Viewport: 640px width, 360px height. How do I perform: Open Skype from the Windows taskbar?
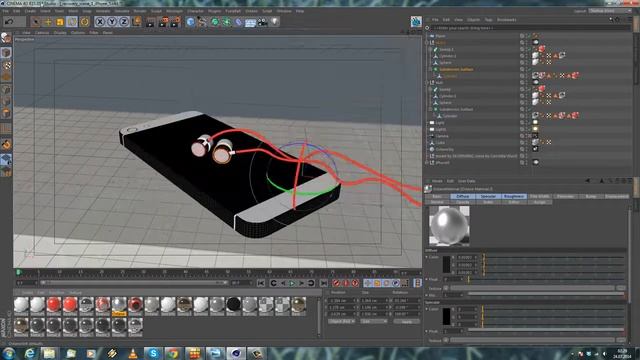(x=153, y=353)
